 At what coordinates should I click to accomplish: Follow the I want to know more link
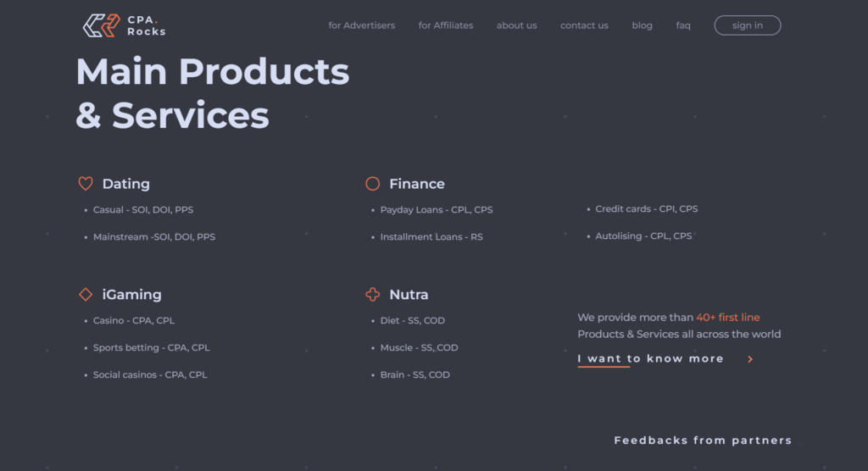650,358
